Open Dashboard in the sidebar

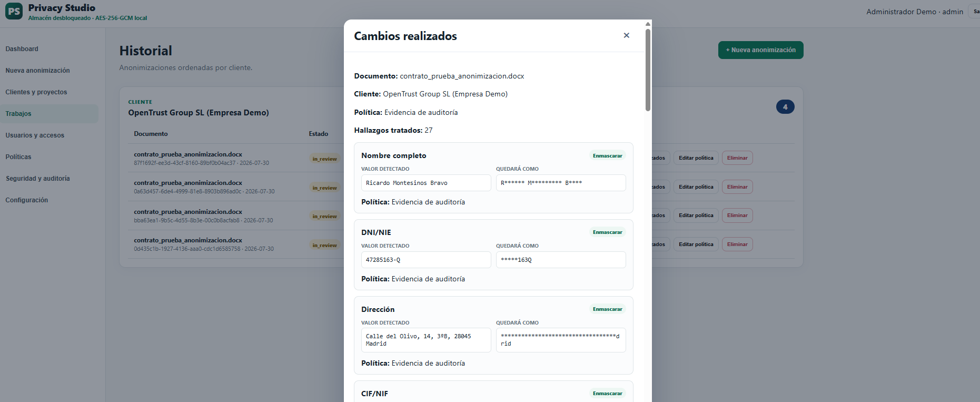click(x=22, y=49)
